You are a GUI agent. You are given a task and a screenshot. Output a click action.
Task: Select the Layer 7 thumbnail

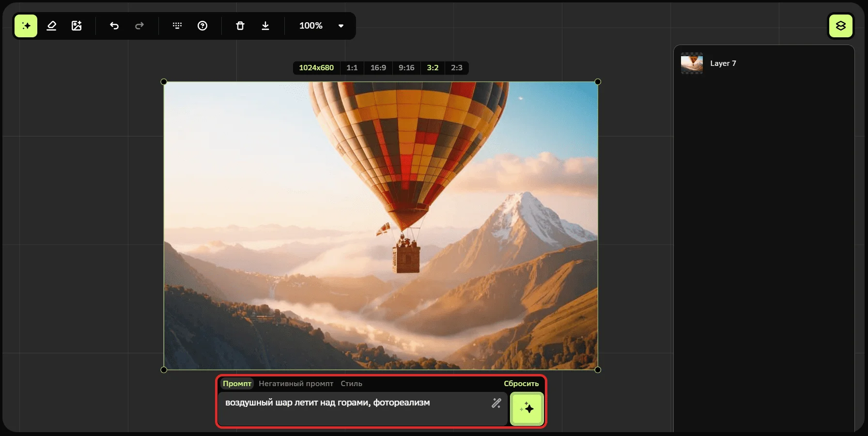click(692, 63)
